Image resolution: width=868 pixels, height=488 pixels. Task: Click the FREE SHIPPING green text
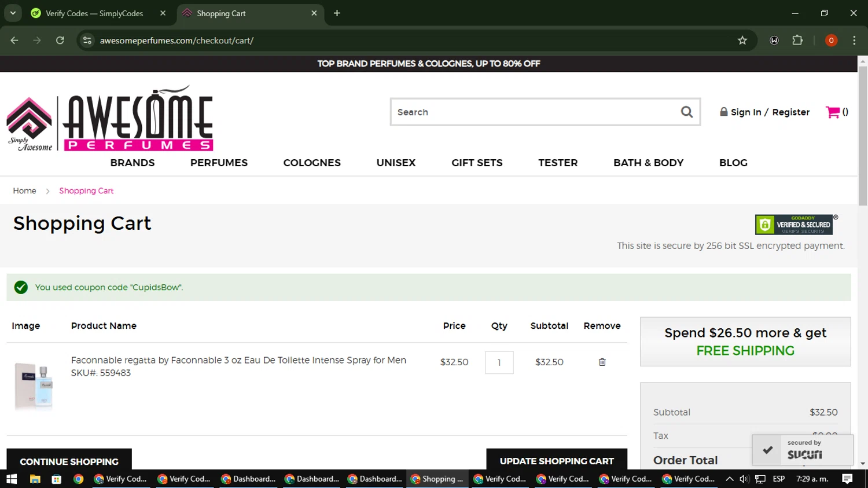tap(745, 351)
